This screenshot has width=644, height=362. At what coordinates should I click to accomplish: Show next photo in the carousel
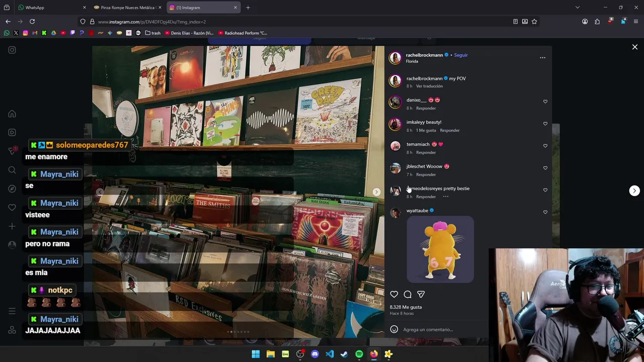(x=376, y=192)
